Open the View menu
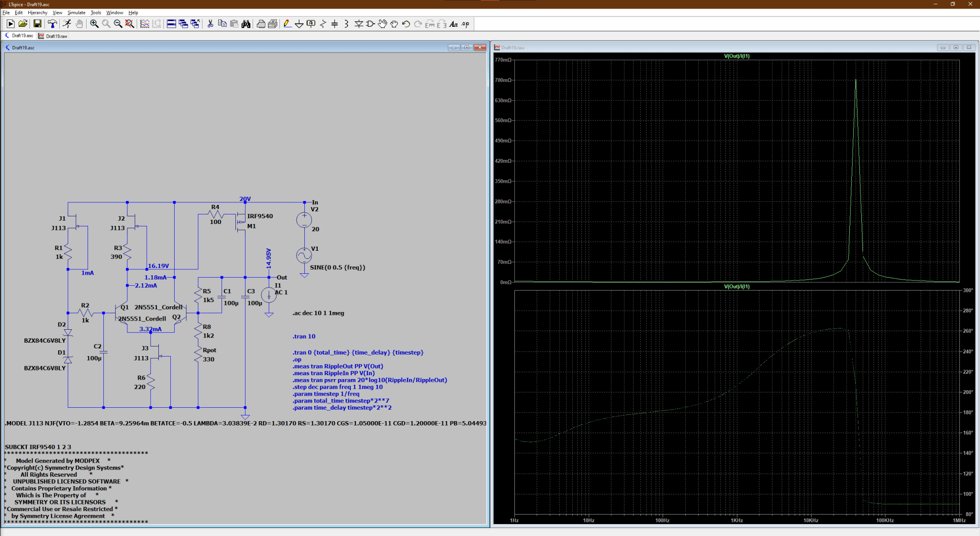This screenshot has height=536, width=980. tap(57, 12)
